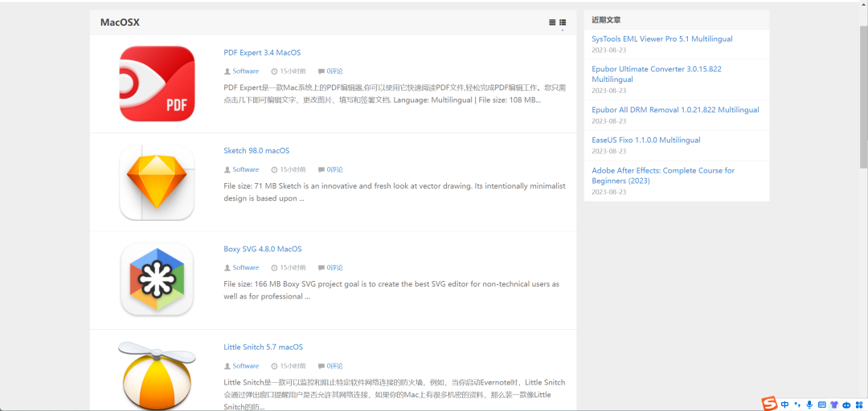Open comments link for Sketch post
The width and height of the screenshot is (868, 411).
(x=335, y=169)
